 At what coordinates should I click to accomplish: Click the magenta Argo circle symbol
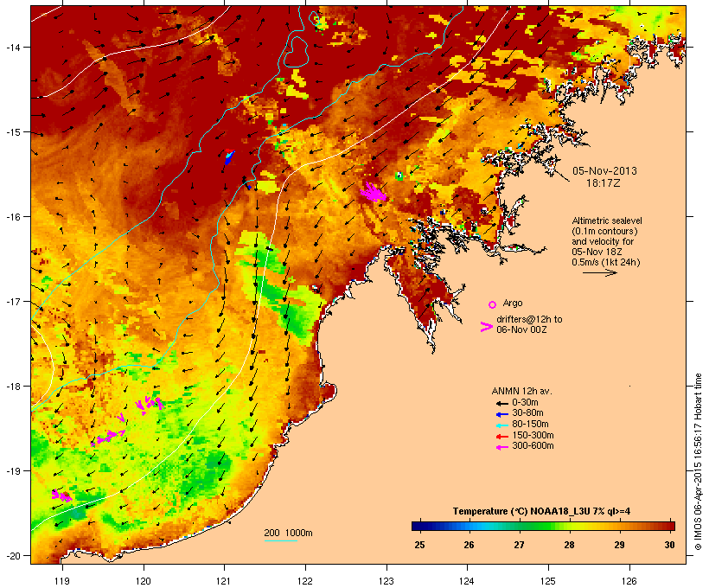493,304
